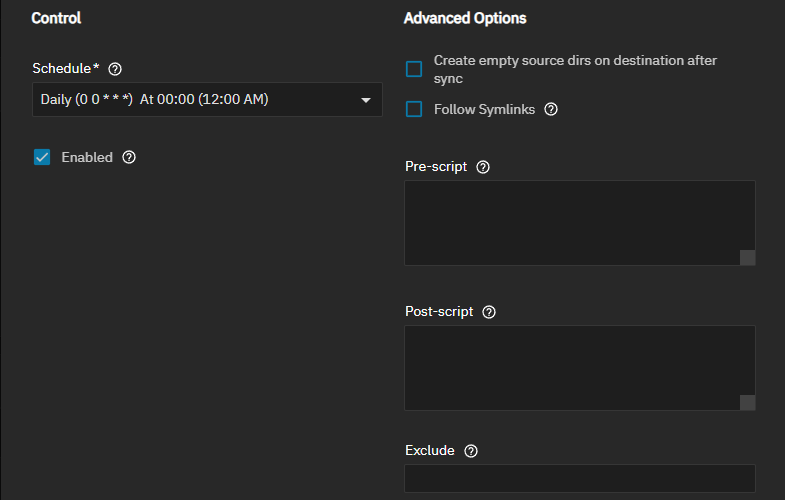
Task: Show help for Follow Symlinks
Action: click(x=551, y=109)
